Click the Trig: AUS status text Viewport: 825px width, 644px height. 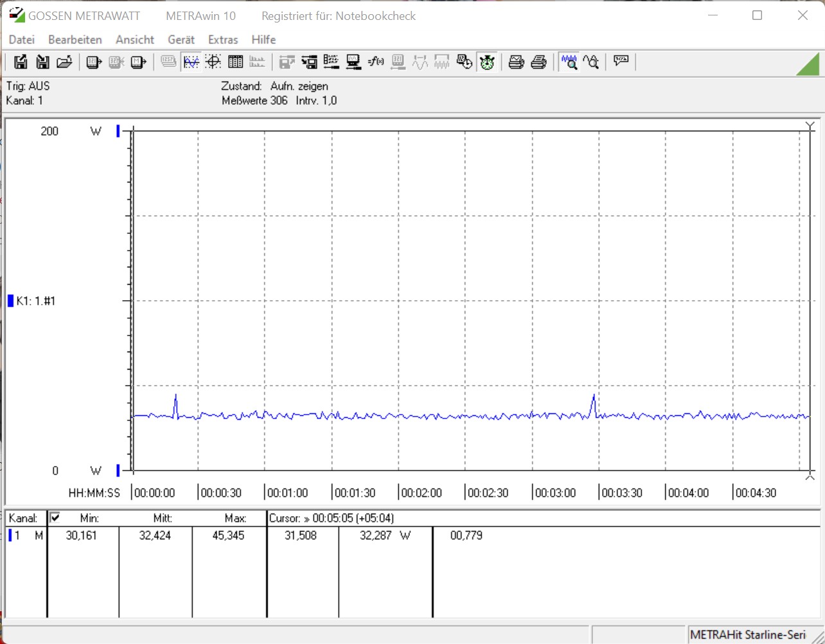point(28,86)
